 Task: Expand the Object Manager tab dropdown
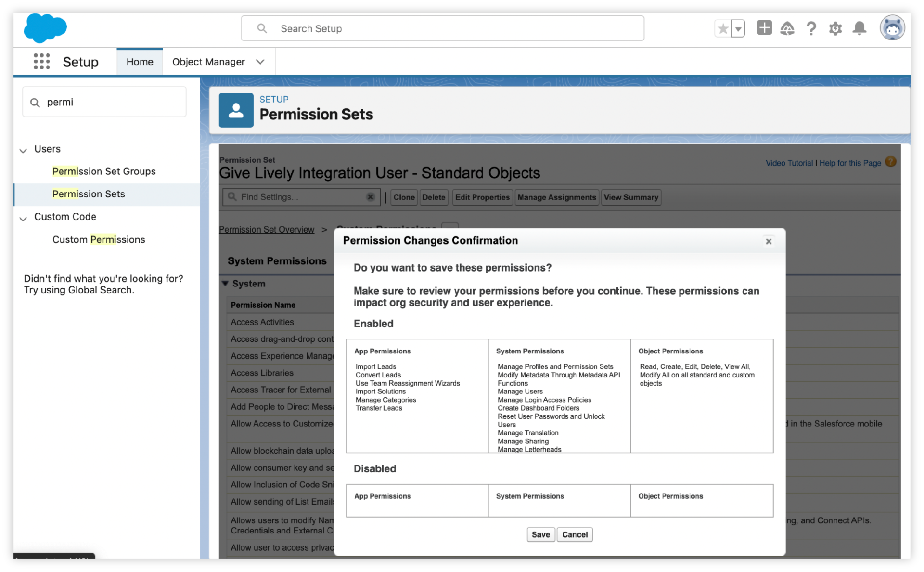tap(260, 62)
